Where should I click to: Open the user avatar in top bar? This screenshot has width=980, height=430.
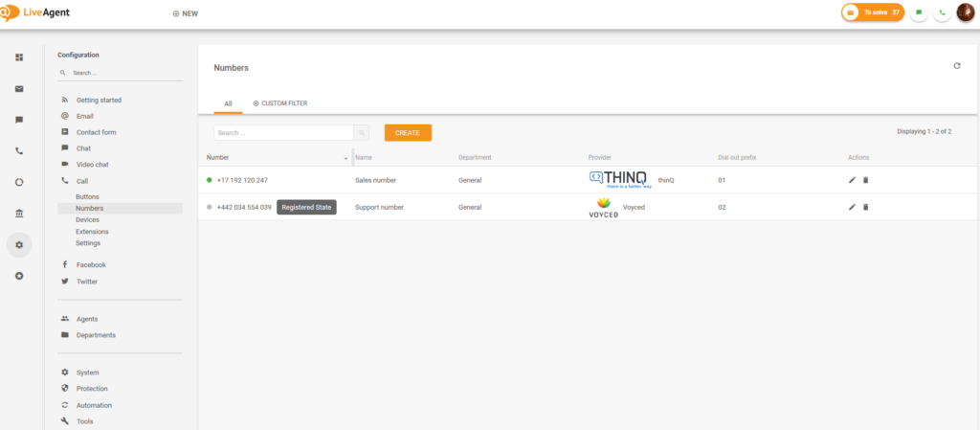[x=965, y=12]
